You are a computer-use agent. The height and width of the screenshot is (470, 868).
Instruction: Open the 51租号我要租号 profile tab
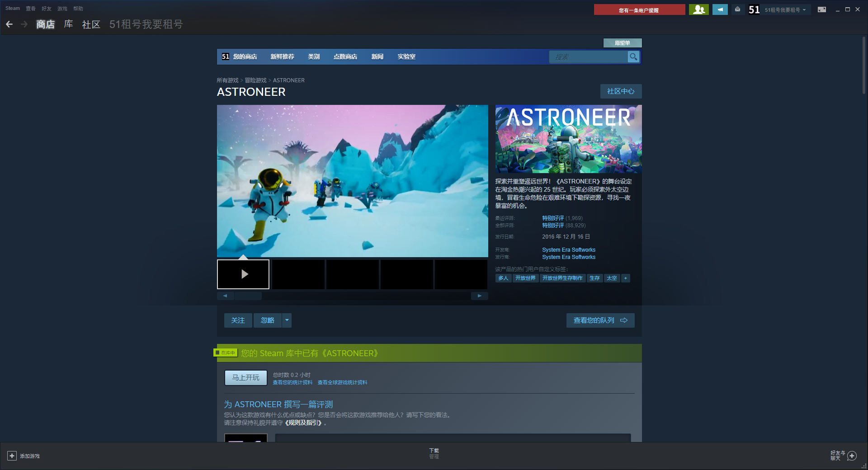click(x=146, y=24)
